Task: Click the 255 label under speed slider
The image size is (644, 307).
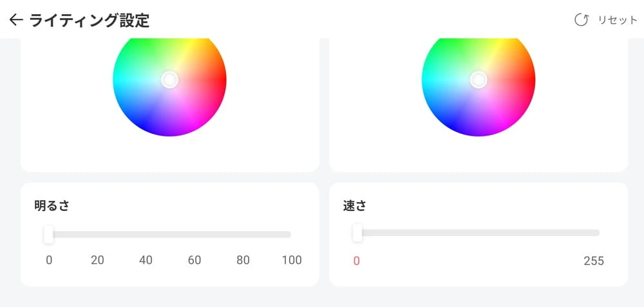Action: tap(593, 261)
